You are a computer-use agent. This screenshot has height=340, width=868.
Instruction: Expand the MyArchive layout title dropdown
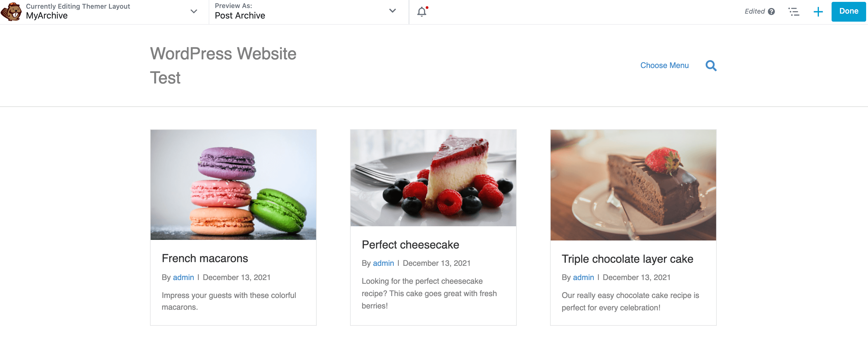click(194, 11)
